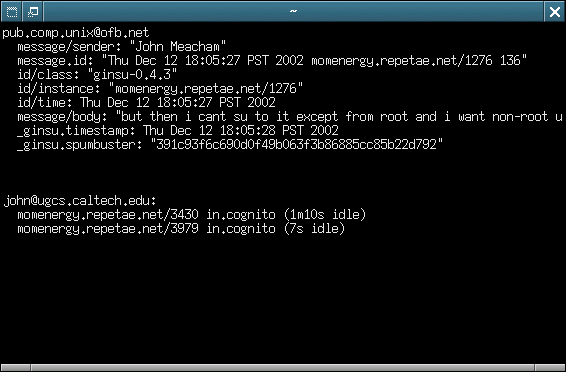The width and height of the screenshot is (566, 372).
Task: Click the dotted-square window menu icon
Action: (x=12, y=12)
